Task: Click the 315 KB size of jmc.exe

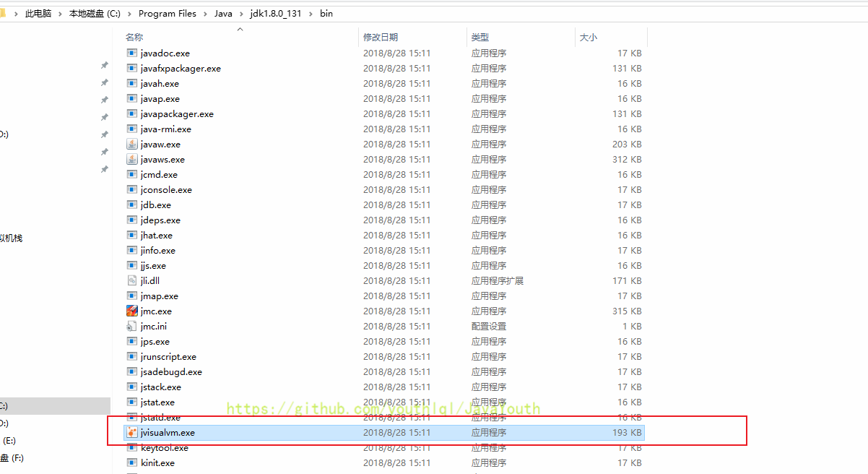Action: pyautogui.click(x=626, y=311)
